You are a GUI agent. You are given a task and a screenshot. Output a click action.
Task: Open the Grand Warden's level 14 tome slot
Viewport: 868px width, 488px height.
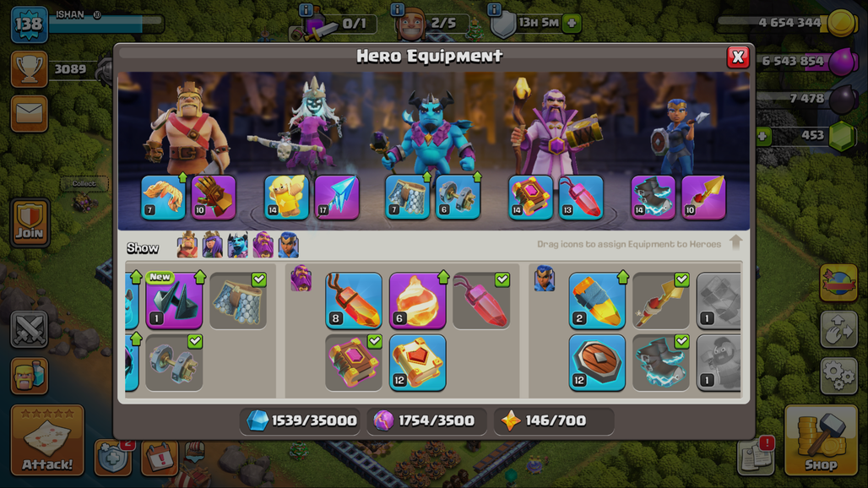click(530, 198)
